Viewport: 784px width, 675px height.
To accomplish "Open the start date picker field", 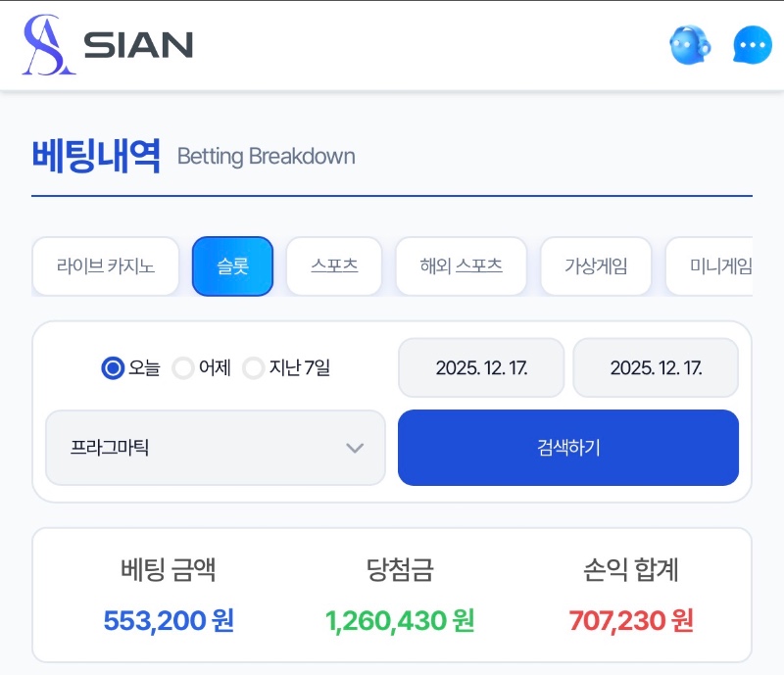I will 481,368.
